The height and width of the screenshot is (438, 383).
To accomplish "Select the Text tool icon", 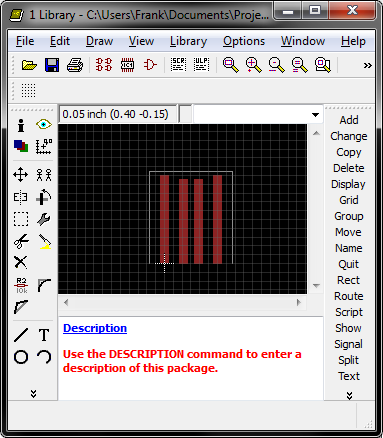I will tap(44, 335).
